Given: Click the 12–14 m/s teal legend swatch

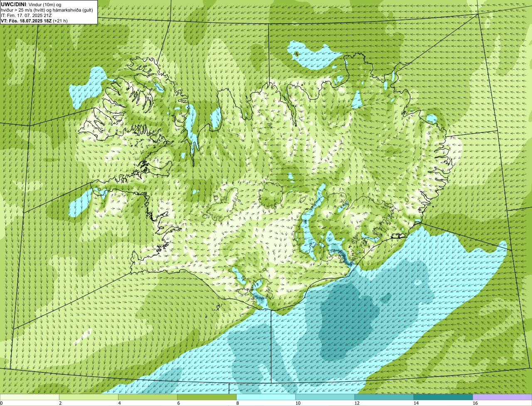Looking at the screenshot, I should (x=384, y=397).
